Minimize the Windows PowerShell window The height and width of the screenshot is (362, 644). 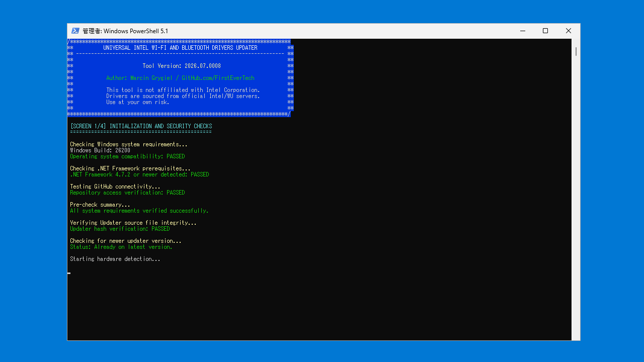pos(522,31)
